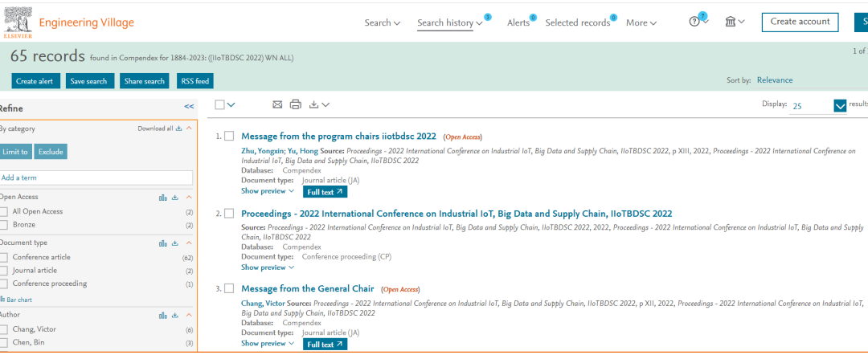Image resolution: width=868 pixels, height=355 pixels.
Task: Click the Limit to button
Action: point(15,152)
